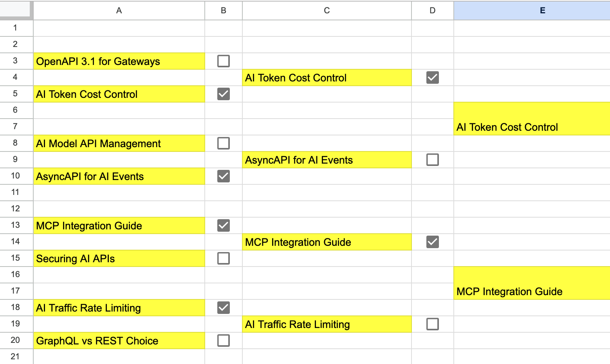The width and height of the screenshot is (610, 364).
Task: Toggle the AI Model API Management checkbox
Action: point(224,143)
